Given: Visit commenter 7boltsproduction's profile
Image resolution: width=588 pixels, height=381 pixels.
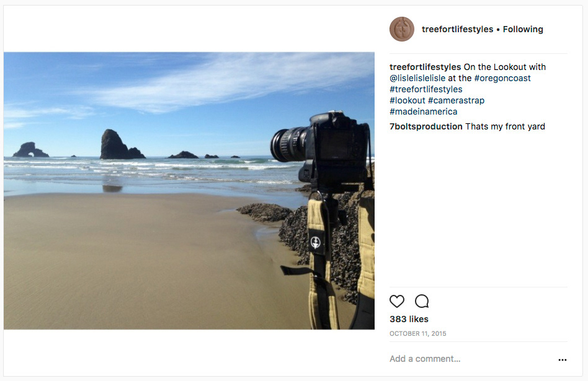Looking at the screenshot, I should pyautogui.click(x=425, y=126).
